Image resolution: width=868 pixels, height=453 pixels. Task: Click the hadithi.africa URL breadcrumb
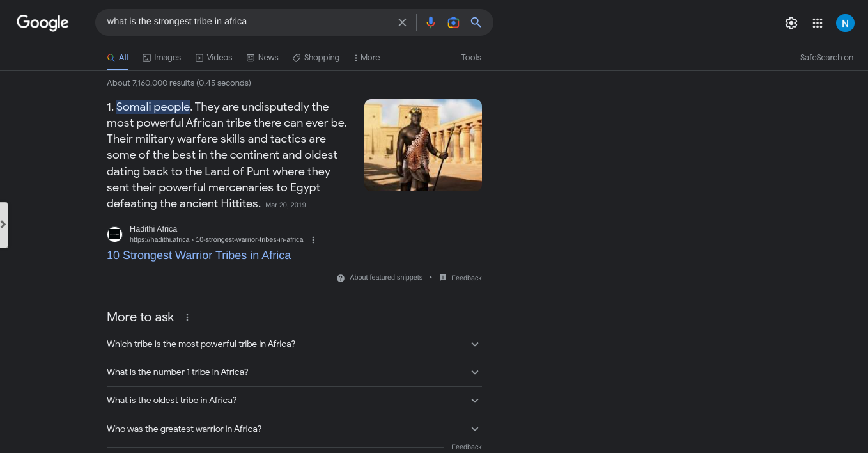pyautogui.click(x=216, y=240)
